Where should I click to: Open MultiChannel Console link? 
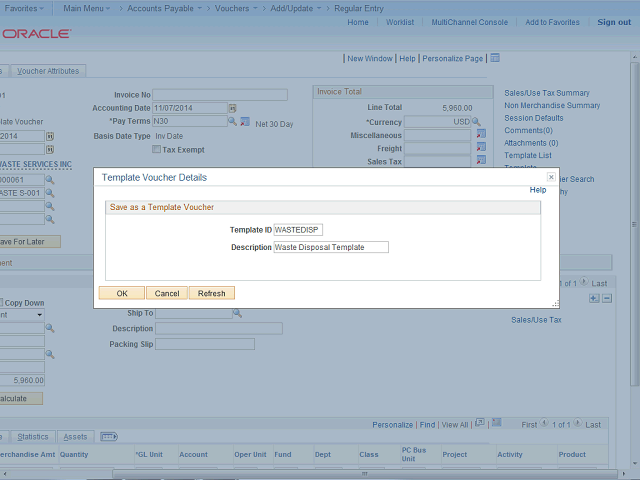470,22
